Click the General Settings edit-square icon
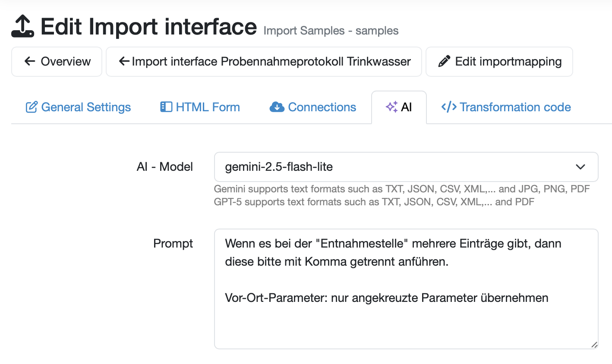Screen dimensions: 612x364 (32, 107)
